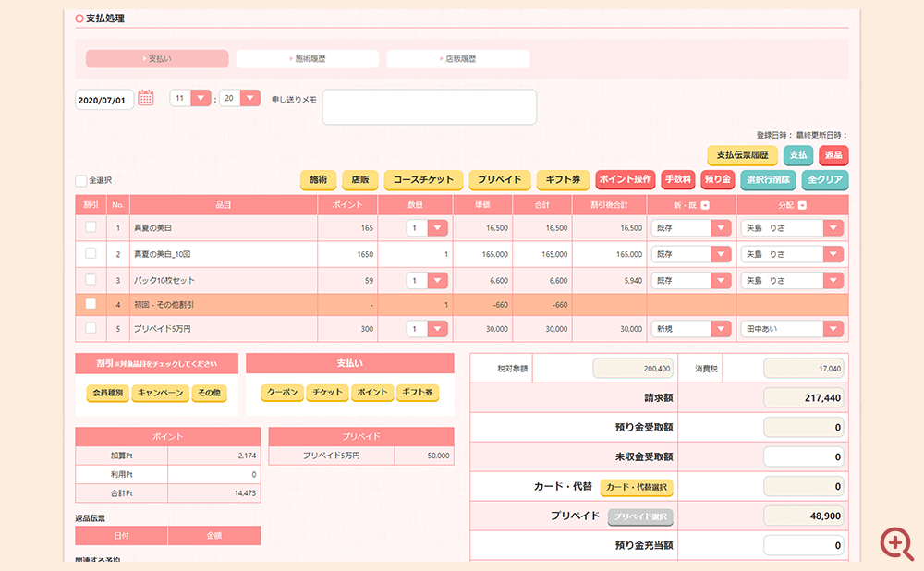
Task: Click the date field 2020/07/01
Action: 104,100
